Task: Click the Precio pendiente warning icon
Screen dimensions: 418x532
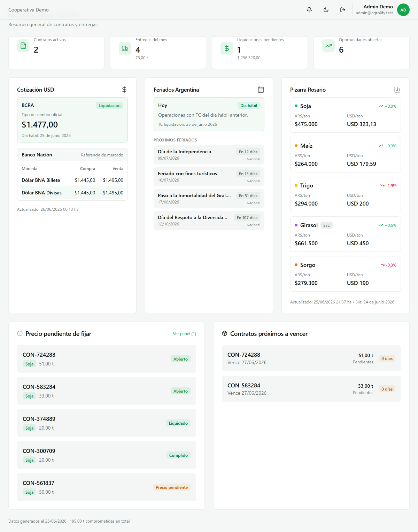Action: pos(20,333)
